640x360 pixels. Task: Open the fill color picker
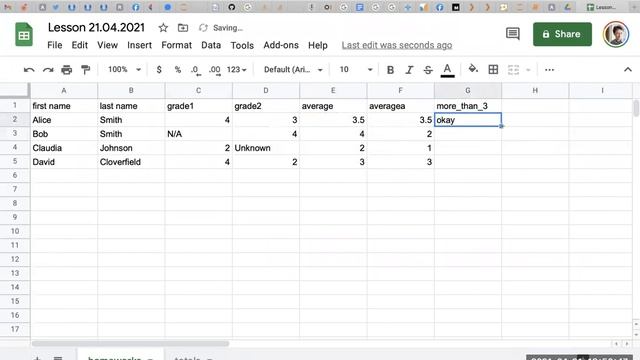[473, 69]
